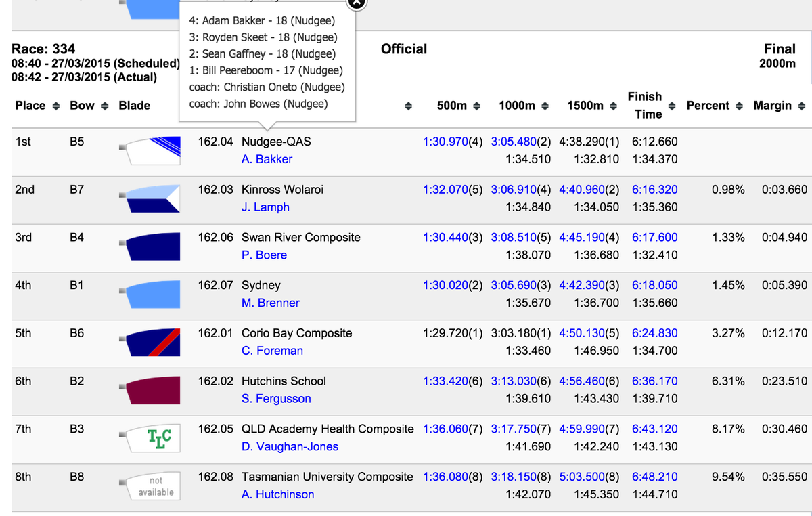
Task: Open A. Hutchinson crew link
Action: 277,495
